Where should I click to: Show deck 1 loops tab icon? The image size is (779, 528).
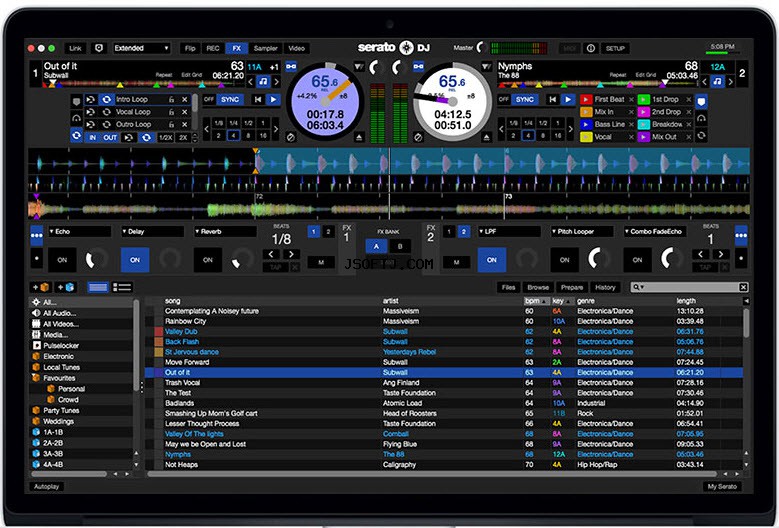tap(76, 135)
